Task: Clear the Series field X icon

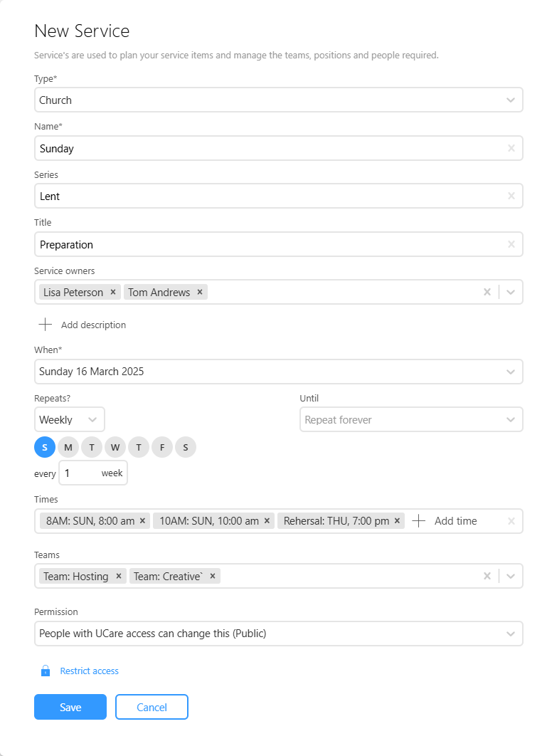Action: (511, 196)
